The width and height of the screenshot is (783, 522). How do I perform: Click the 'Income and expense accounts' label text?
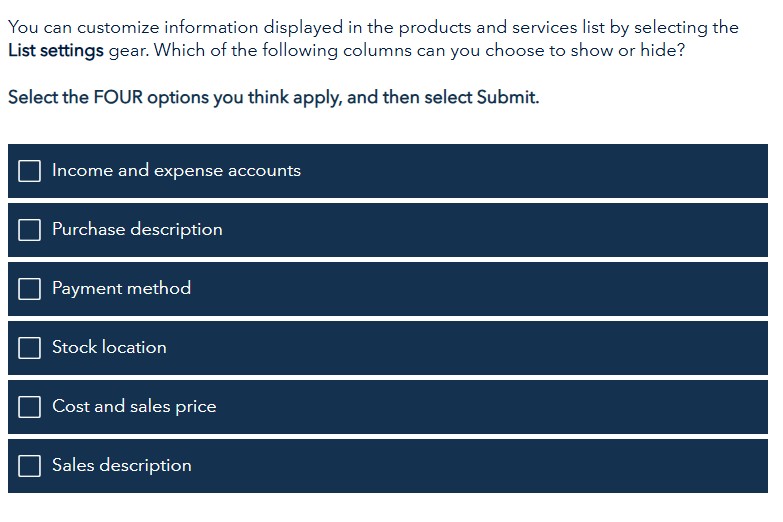[176, 171]
